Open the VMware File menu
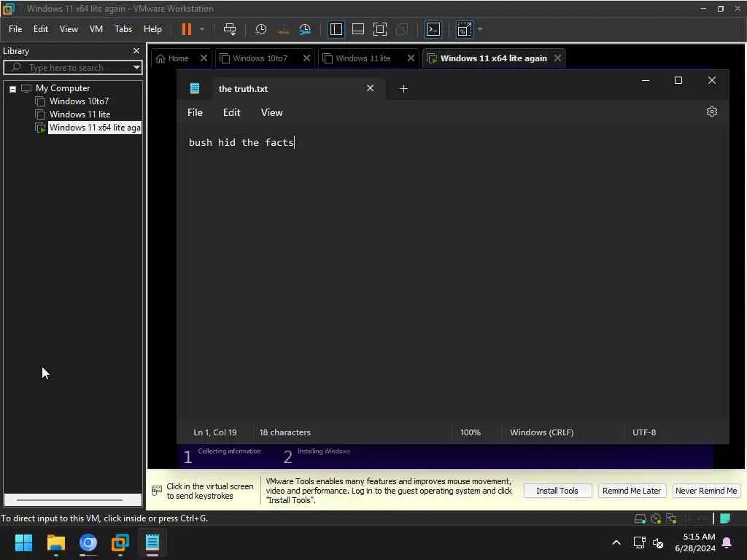Screen dimensions: 747x560 15,29
